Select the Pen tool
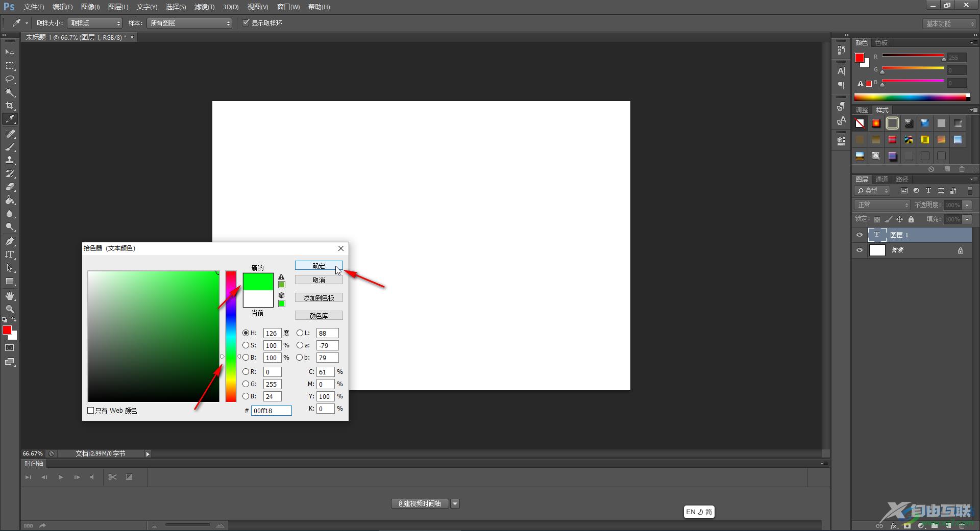The width and height of the screenshot is (980, 531). point(10,241)
